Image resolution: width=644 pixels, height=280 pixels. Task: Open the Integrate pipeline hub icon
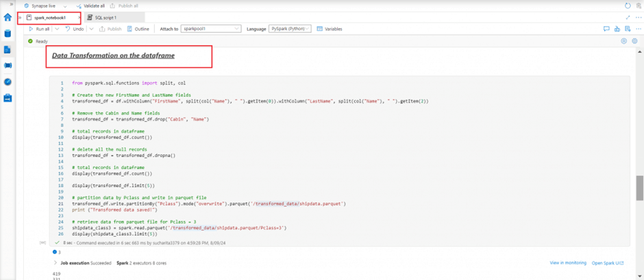(x=8, y=66)
